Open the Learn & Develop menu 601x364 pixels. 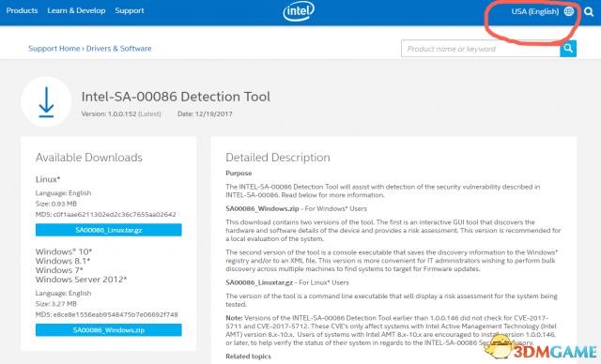76,10
